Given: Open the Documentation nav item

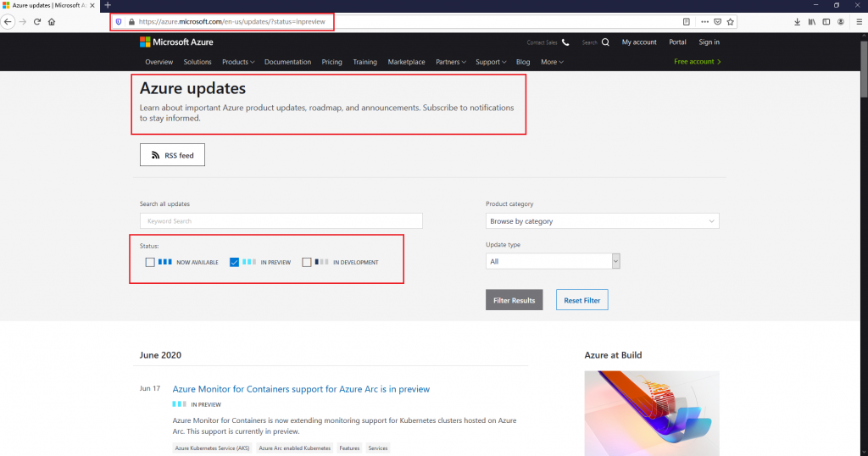Looking at the screenshot, I should pyautogui.click(x=288, y=62).
